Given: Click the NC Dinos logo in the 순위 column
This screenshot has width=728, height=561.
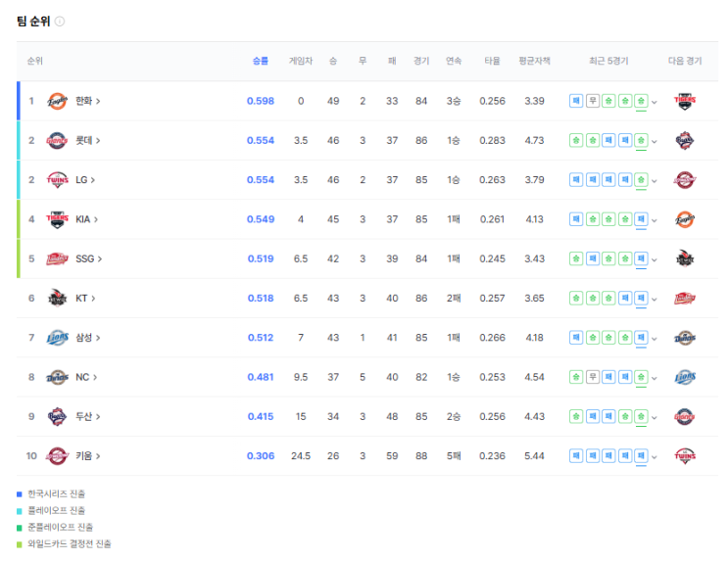Looking at the screenshot, I should (x=57, y=377).
